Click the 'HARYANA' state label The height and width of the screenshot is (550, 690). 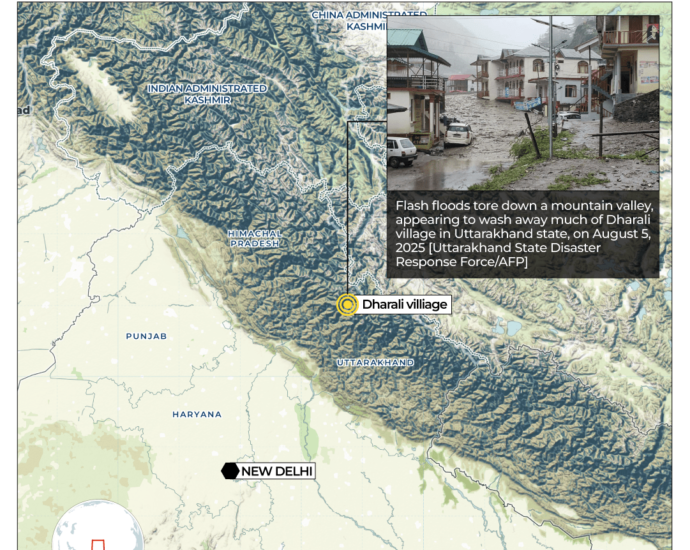(x=197, y=414)
